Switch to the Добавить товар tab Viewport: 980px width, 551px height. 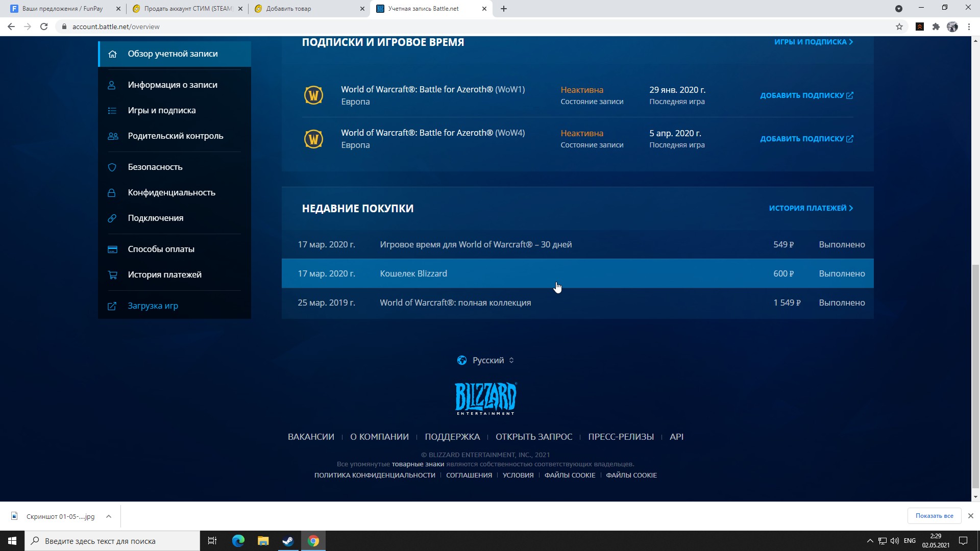click(309, 9)
